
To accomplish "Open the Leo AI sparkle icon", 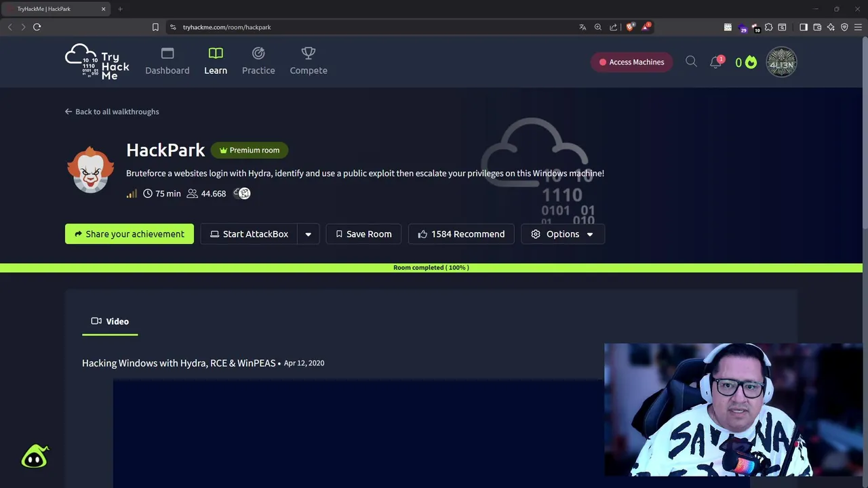I will coord(831,27).
